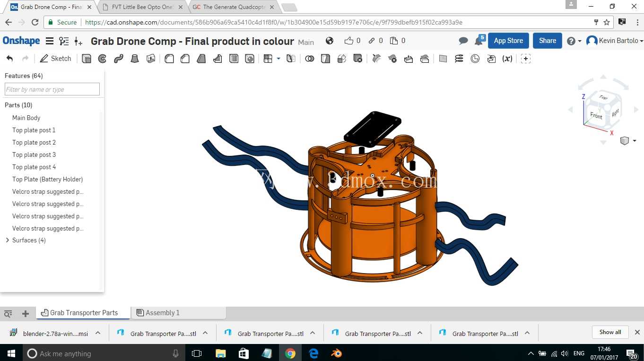Click the Filter by name or type field
644x361 pixels.
click(x=52, y=89)
